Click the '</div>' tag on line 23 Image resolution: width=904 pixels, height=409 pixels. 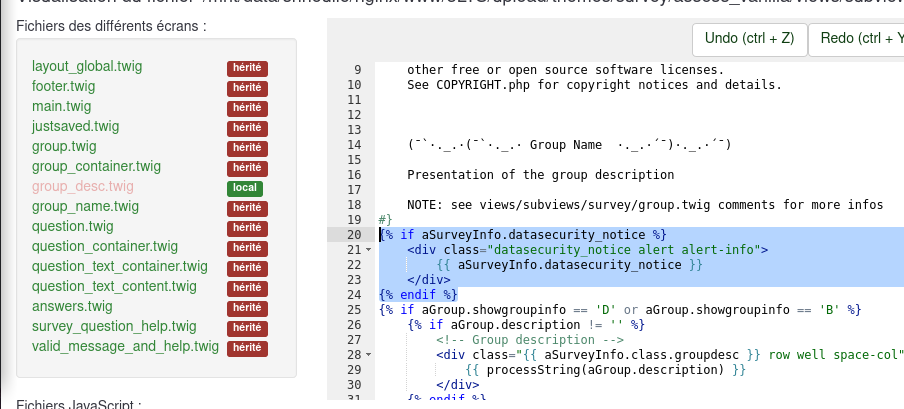tap(429, 280)
